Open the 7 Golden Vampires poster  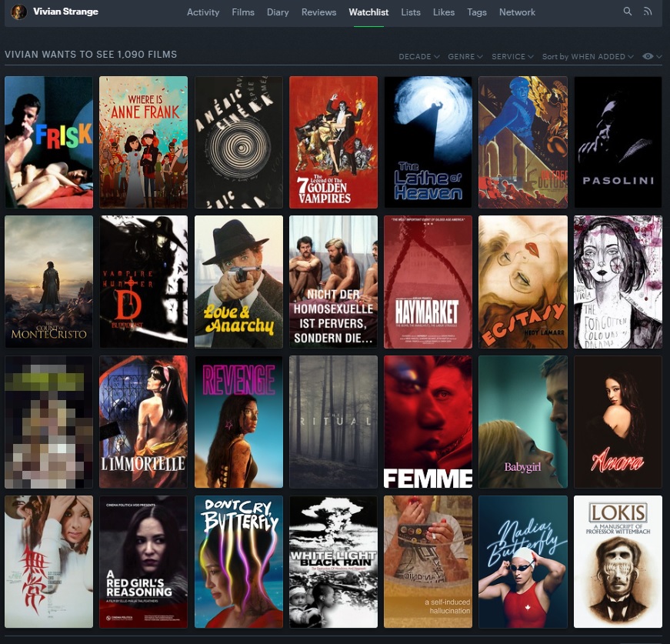coord(333,142)
